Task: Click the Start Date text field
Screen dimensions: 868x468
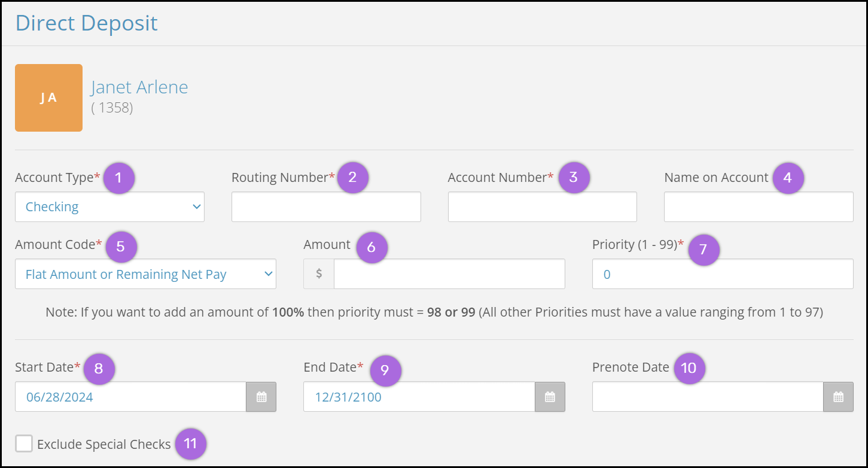Action: pos(130,397)
